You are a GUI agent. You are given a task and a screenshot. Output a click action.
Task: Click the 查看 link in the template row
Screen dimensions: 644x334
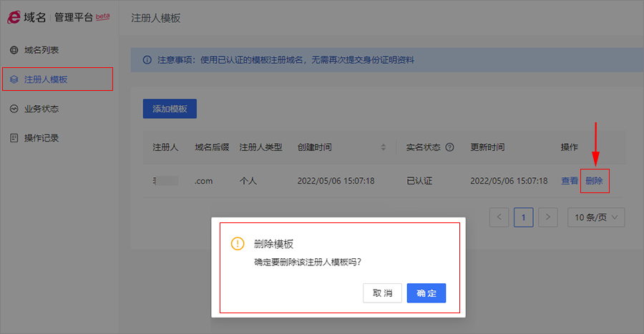(x=569, y=181)
